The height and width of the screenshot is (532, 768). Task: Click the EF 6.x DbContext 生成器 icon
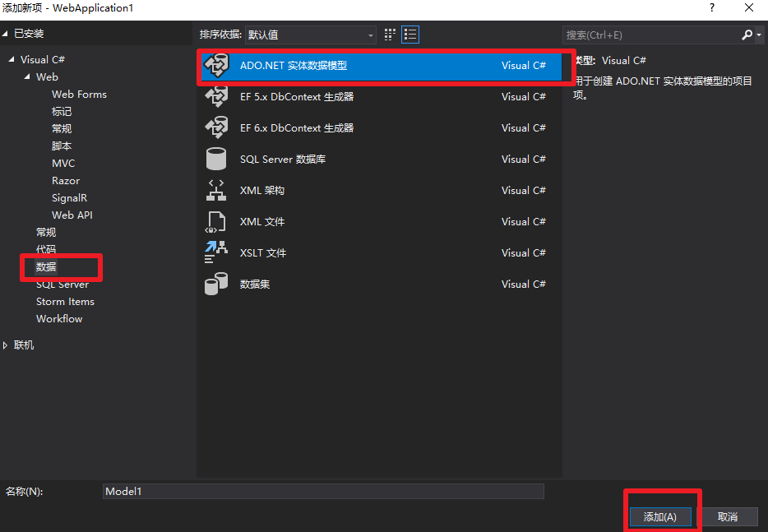coord(216,127)
